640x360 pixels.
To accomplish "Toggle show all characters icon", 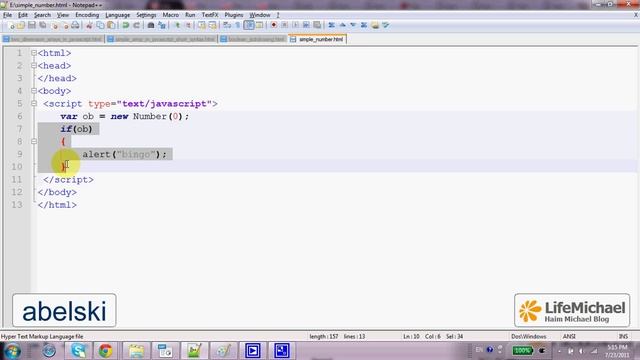I will click(x=238, y=25).
